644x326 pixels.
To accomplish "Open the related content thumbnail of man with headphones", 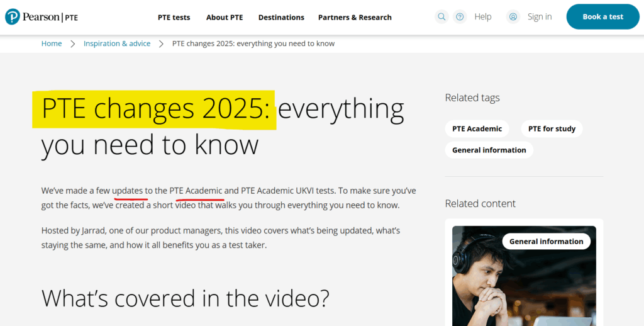I will pos(524,276).
